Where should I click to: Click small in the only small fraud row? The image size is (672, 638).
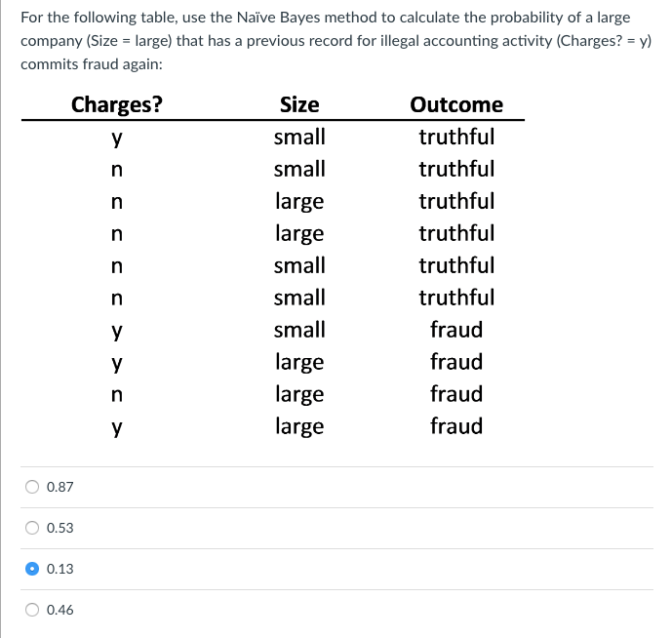click(x=299, y=330)
